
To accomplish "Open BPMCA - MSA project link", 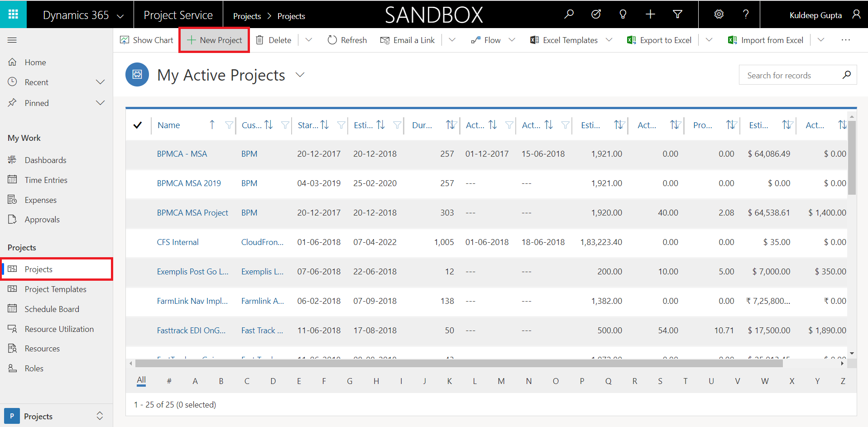I will [x=182, y=154].
